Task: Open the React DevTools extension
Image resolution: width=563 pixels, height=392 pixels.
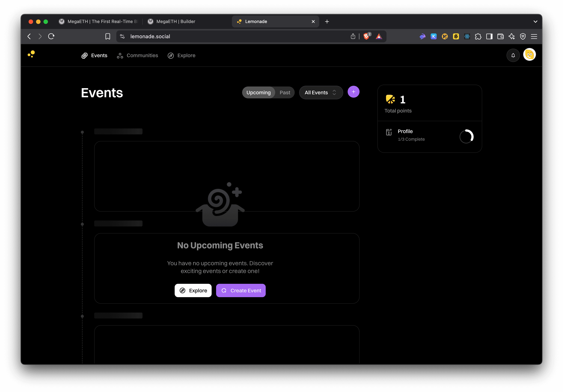Action: coord(467,37)
